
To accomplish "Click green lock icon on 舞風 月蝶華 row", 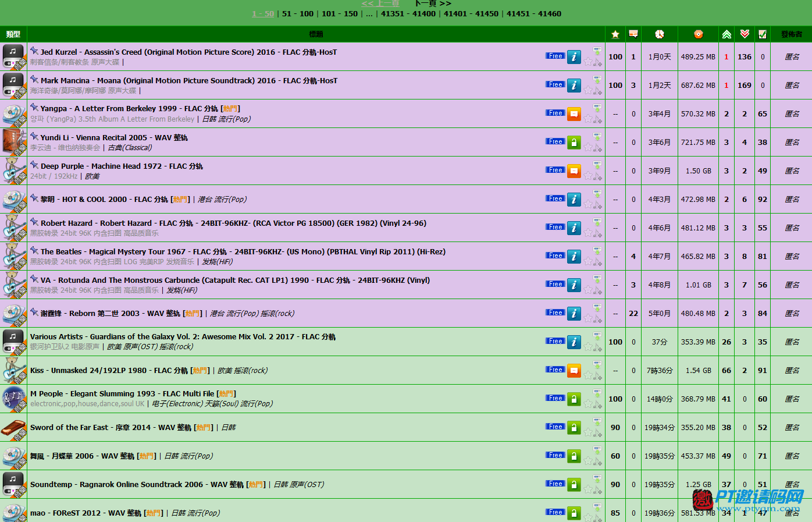I will (574, 456).
